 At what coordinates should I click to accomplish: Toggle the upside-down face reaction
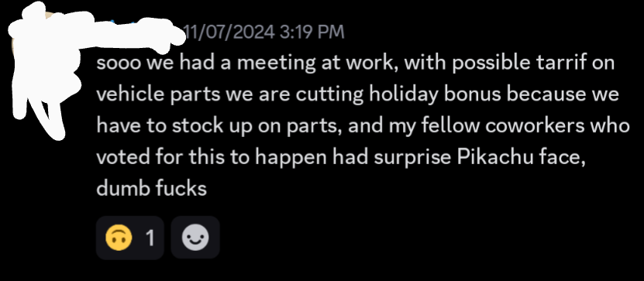tap(129, 238)
